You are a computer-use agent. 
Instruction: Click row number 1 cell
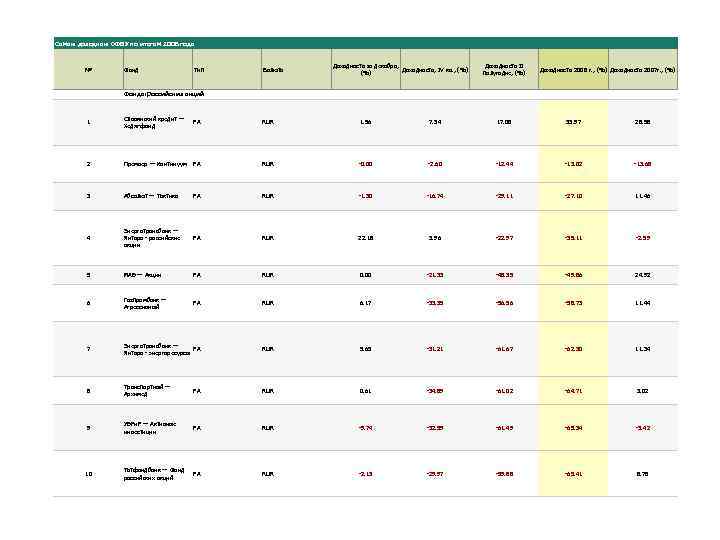click(89, 122)
